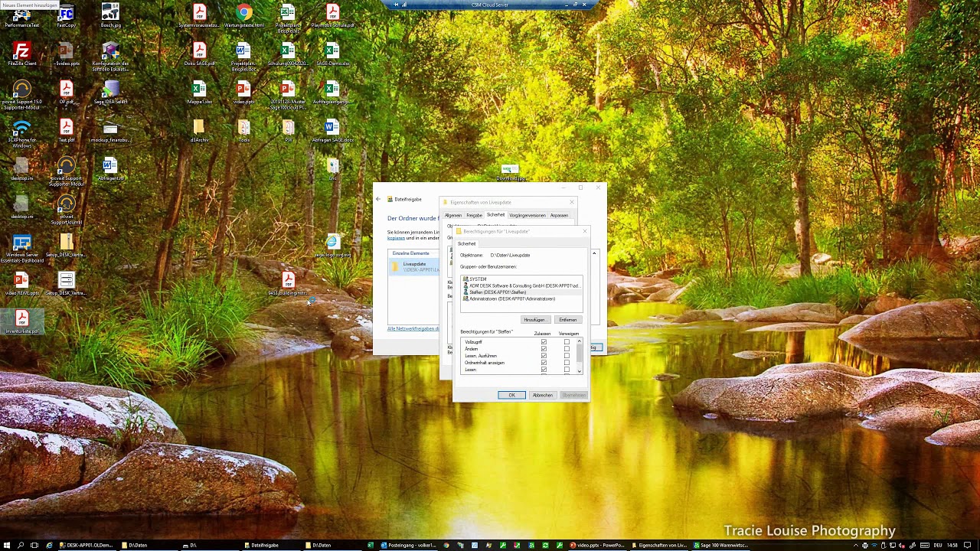
Task: Select the Abfragen SAGE.docx Word icon
Action: click(332, 131)
